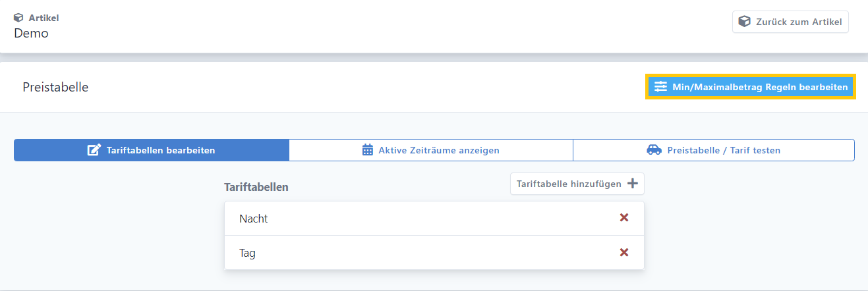868x291 pixels.
Task: Click the cube icon beside the Artikel label
Action: tap(18, 18)
